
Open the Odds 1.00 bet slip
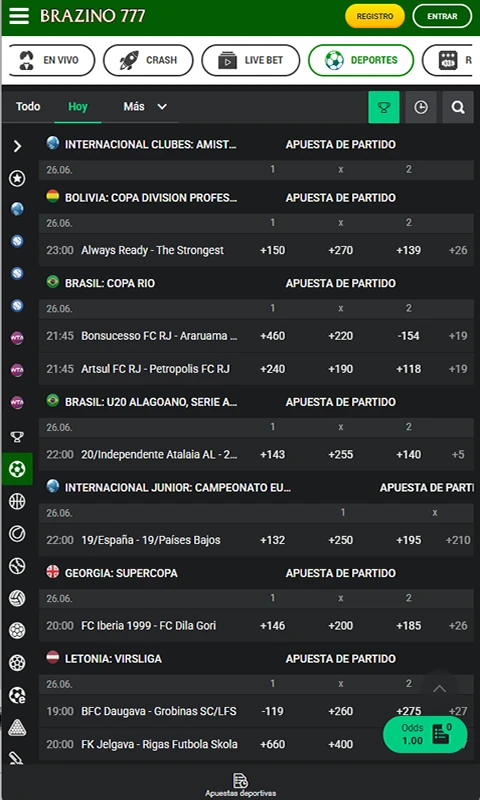pos(425,735)
